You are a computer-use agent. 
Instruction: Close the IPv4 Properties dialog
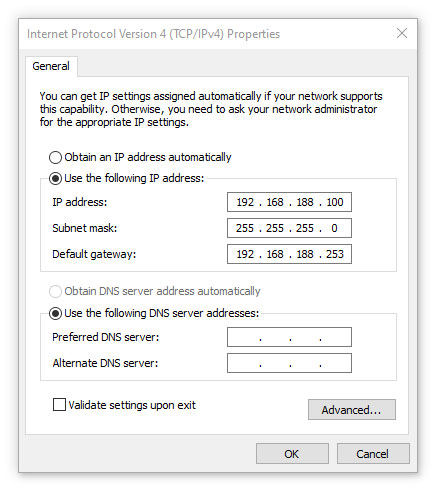(x=402, y=33)
